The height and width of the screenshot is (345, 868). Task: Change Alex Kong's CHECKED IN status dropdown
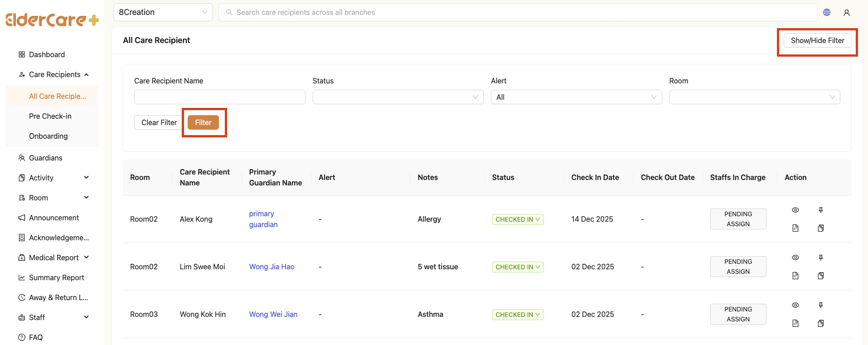pyautogui.click(x=518, y=219)
